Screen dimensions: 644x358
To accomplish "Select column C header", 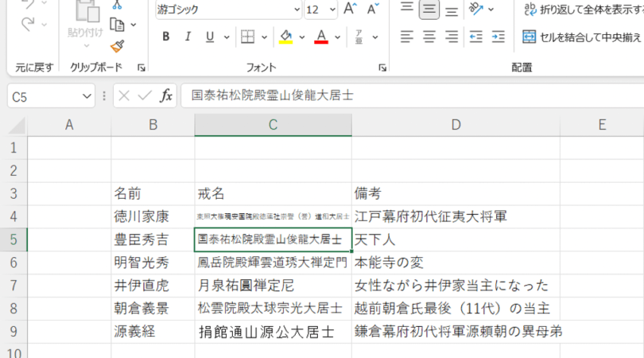I will pyautogui.click(x=274, y=125).
